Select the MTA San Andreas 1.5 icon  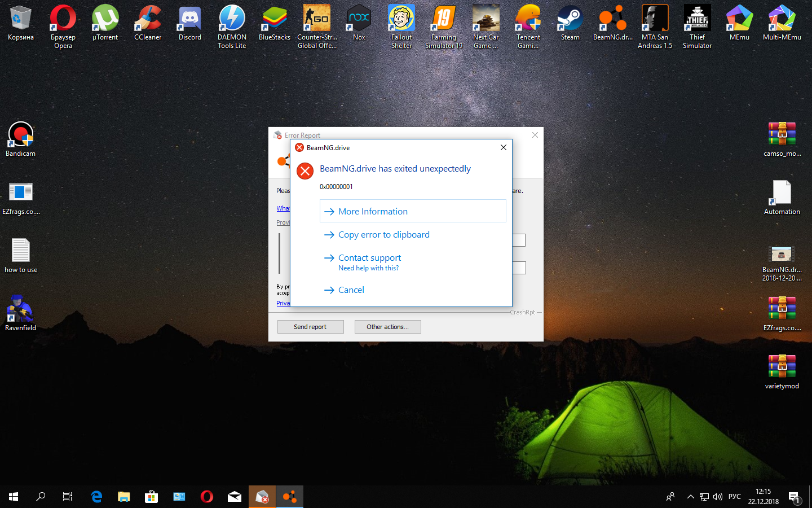pyautogui.click(x=655, y=26)
